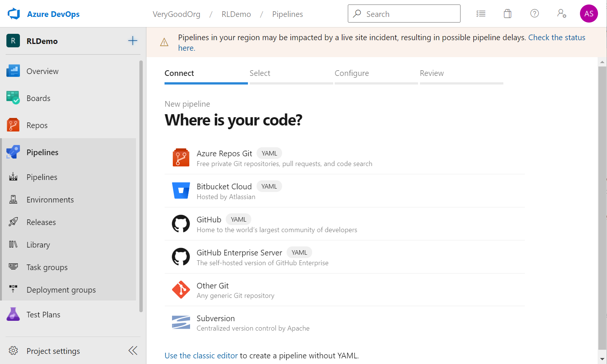Viewport: 607px width, 364px height.
Task: Click the Overview sidebar icon
Action: [13, 71]
